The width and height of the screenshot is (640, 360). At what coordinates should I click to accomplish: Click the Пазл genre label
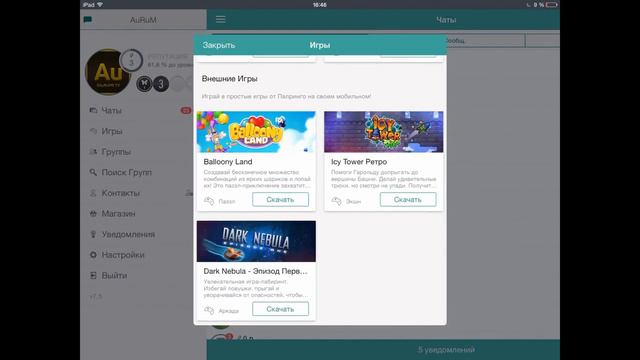pyautogui.click(x=227, y=201)
